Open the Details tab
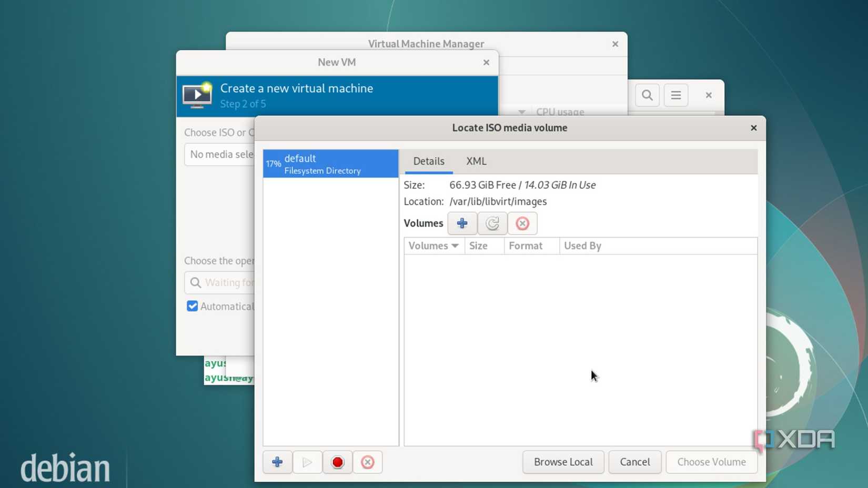The width and height of the screenshot is (868, 488). click(428, 161)
